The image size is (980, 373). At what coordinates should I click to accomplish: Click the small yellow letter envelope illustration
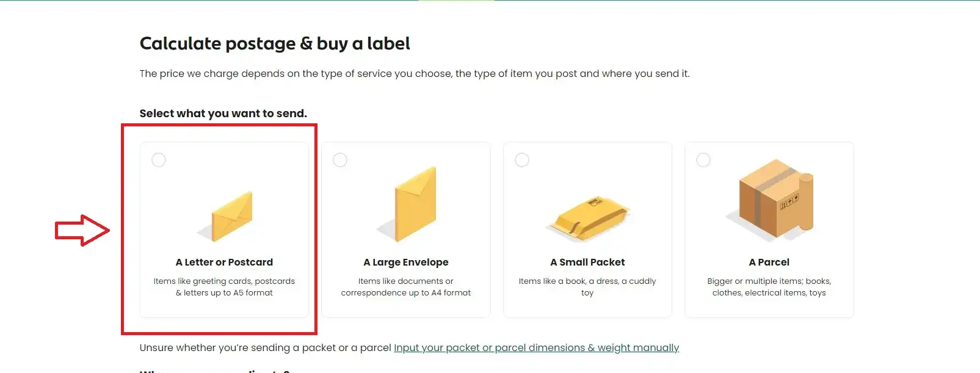226,217
